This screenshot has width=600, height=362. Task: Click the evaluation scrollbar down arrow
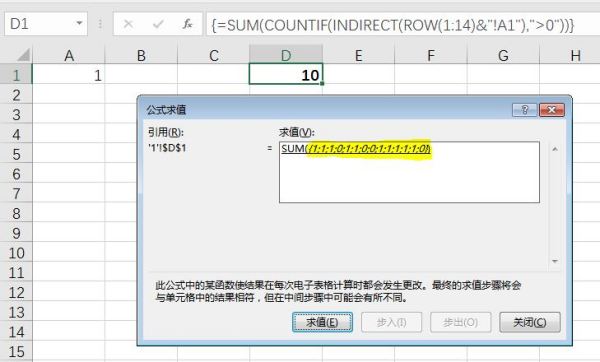(555, 261)
